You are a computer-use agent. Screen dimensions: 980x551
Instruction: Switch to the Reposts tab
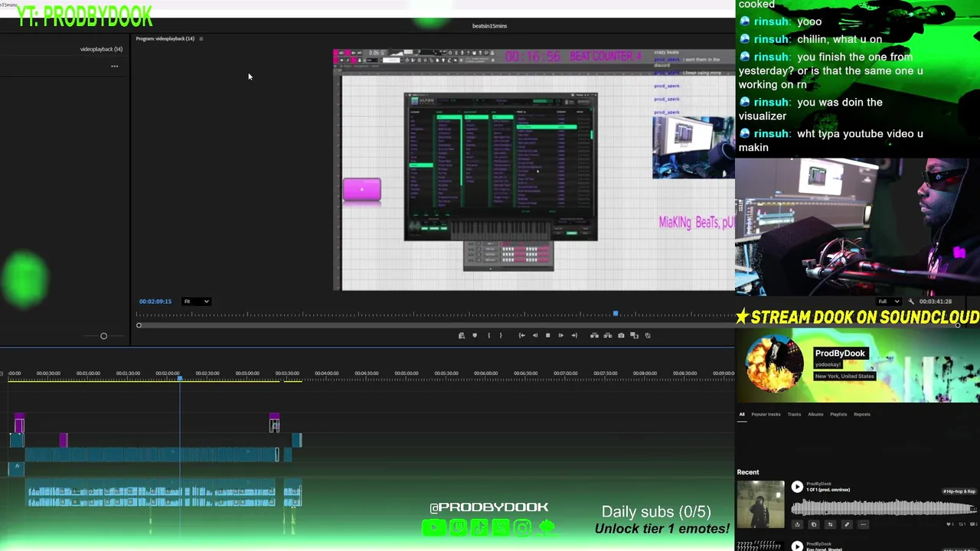tap(862, 414)
